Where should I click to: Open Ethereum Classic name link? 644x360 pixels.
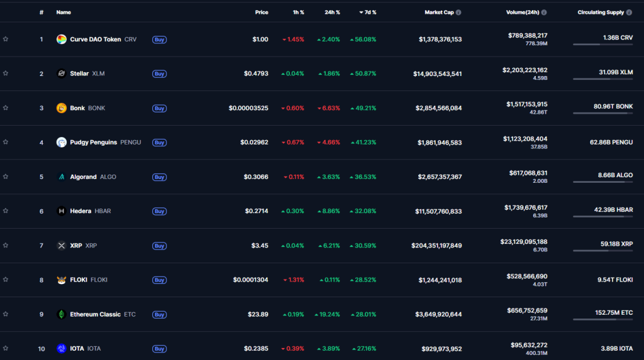click(x=96, y=314)
